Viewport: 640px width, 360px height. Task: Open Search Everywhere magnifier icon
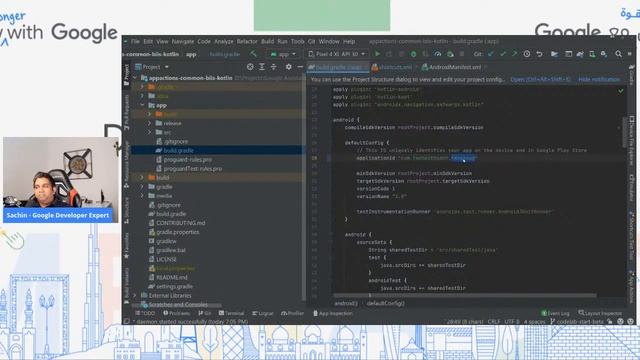tap(618, 54)
